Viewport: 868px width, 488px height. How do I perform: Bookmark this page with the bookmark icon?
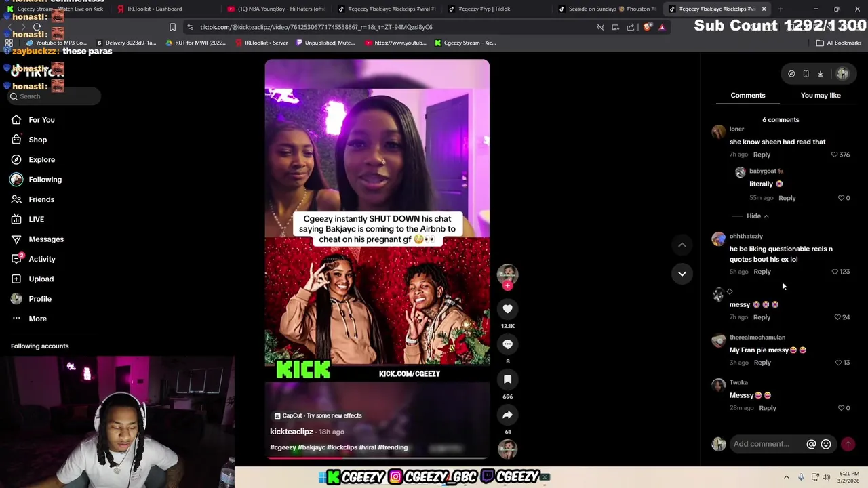point(172,27)
